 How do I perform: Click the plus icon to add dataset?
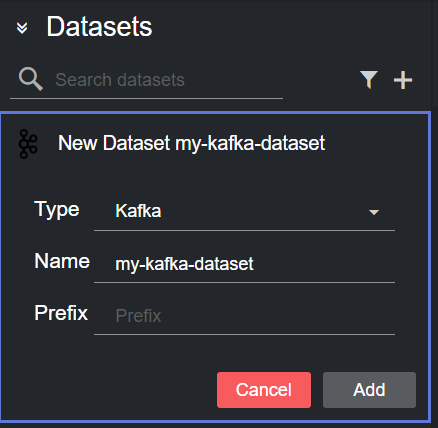coord(403,80)
